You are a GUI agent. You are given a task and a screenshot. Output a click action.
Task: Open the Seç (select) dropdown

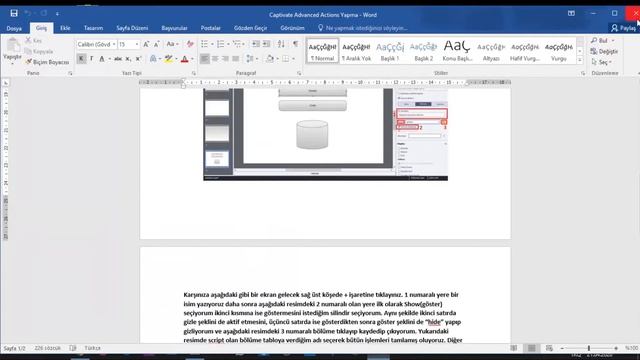pyautogui.click(x=601, y=62)
